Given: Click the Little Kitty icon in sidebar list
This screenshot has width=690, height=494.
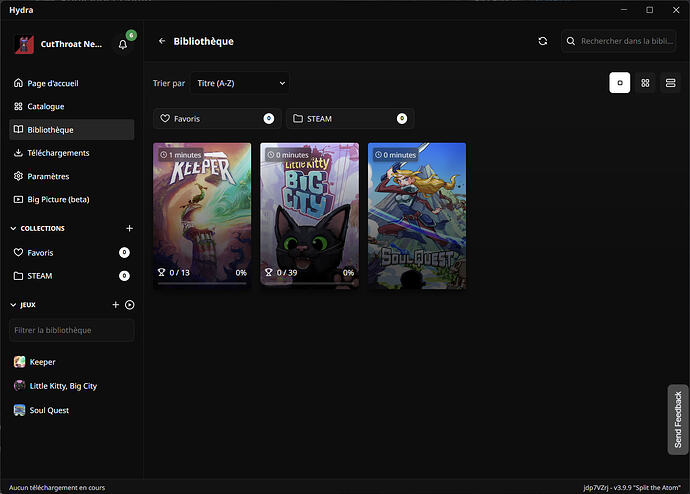Looking at the screenshot, I should (19, 386).
